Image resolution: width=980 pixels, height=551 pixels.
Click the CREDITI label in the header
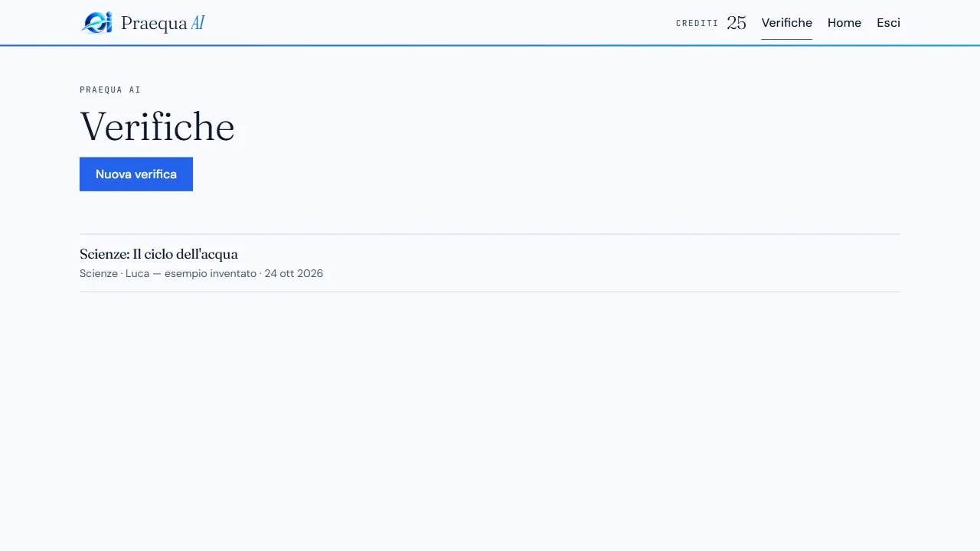697,23
